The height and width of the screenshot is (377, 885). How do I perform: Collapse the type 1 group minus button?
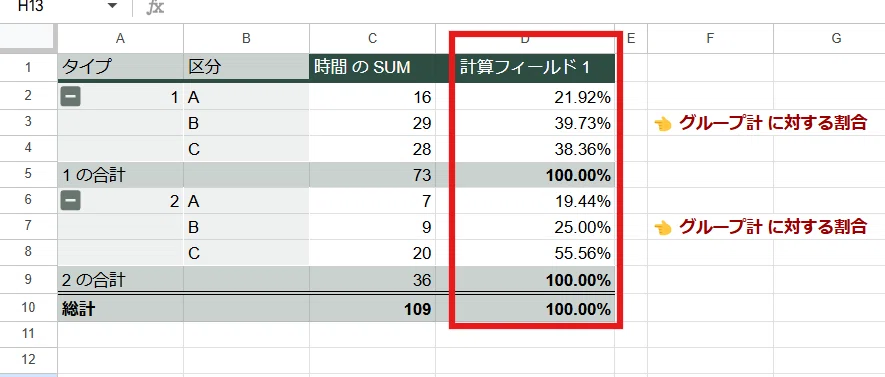(71, 98)
